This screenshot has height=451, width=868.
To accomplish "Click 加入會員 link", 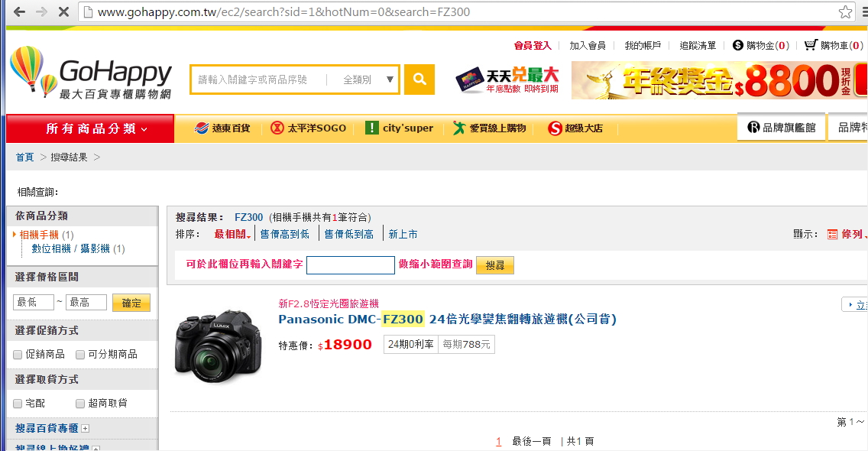I will 588,45.
